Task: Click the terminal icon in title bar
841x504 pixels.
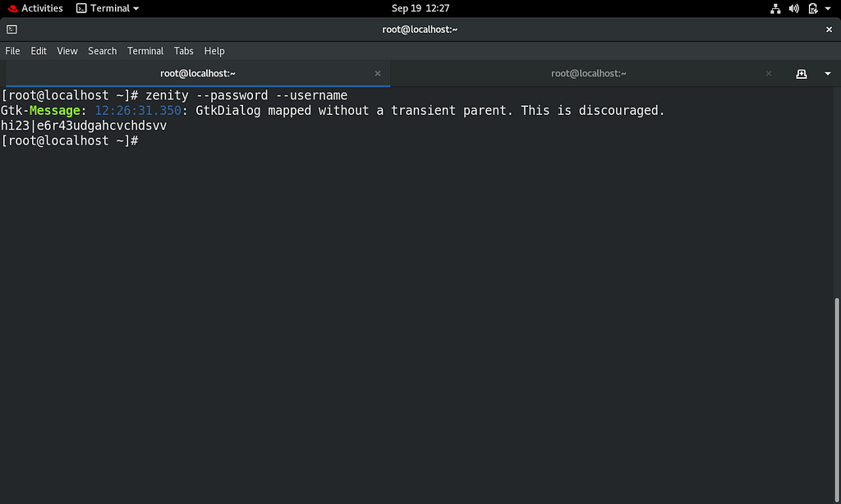Action: [11, 30]
